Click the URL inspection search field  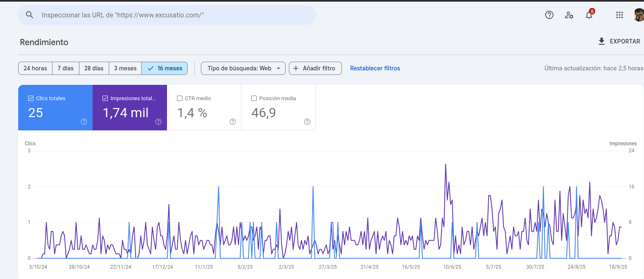point(167,15)
